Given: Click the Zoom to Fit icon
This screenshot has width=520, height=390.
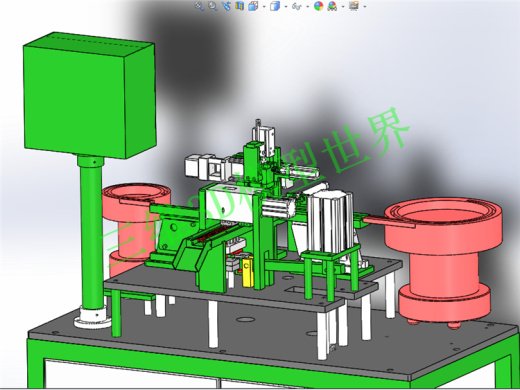Looking at the screenshot, I should (x=199, y=6).
